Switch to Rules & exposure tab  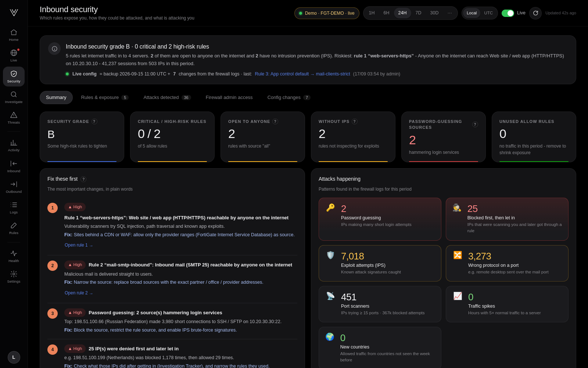click(x=104, y=98)
